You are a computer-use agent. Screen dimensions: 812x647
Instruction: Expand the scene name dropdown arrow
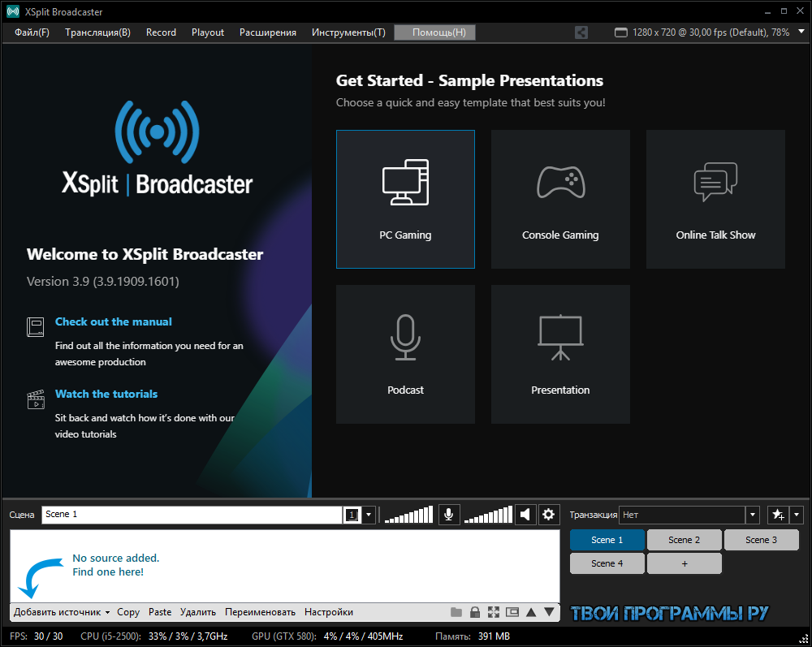(x=369, y=515)
